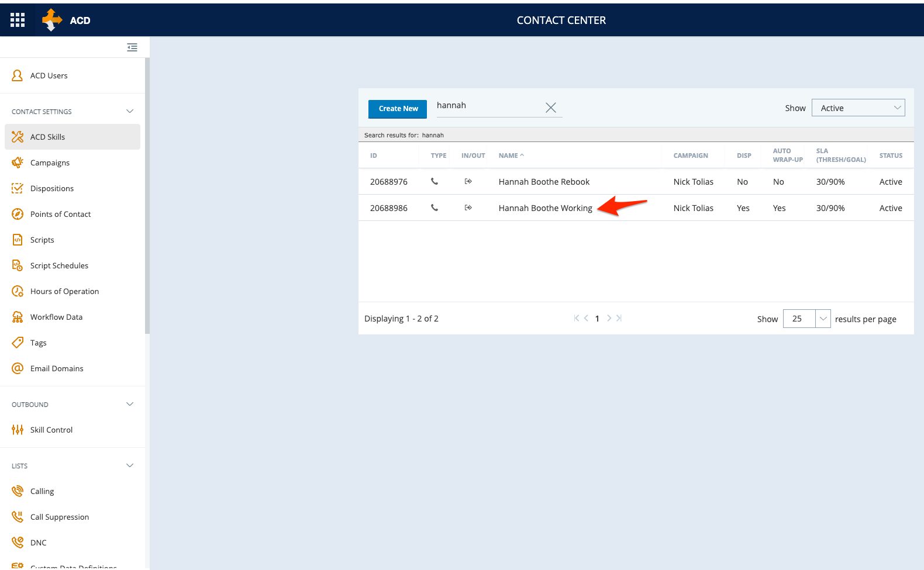Image resolution: width=924 pixels, height=570 pixels.
Task: Open Points of Contact compass icon
Action: point(18,214)
